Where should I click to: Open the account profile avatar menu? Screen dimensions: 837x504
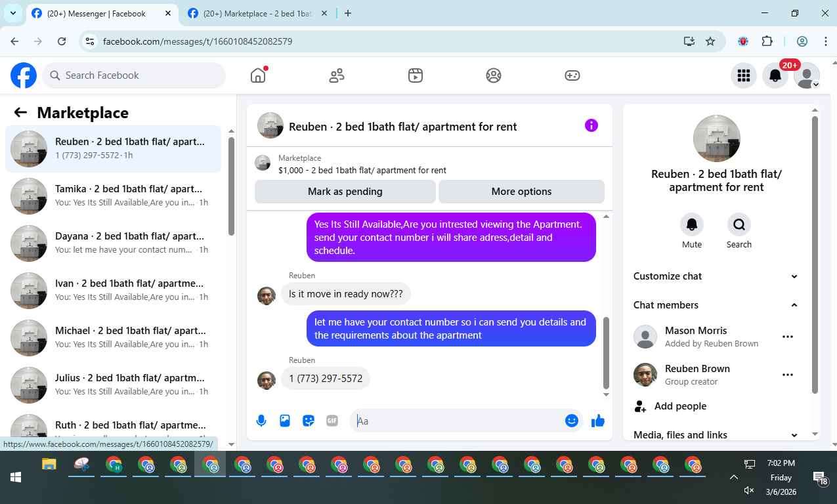coord(807,75)
